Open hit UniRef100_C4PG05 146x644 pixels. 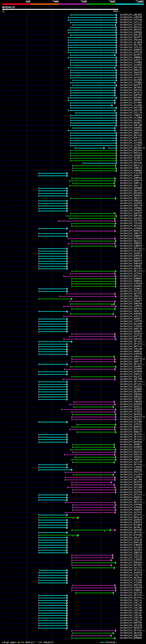pos(131,17)
